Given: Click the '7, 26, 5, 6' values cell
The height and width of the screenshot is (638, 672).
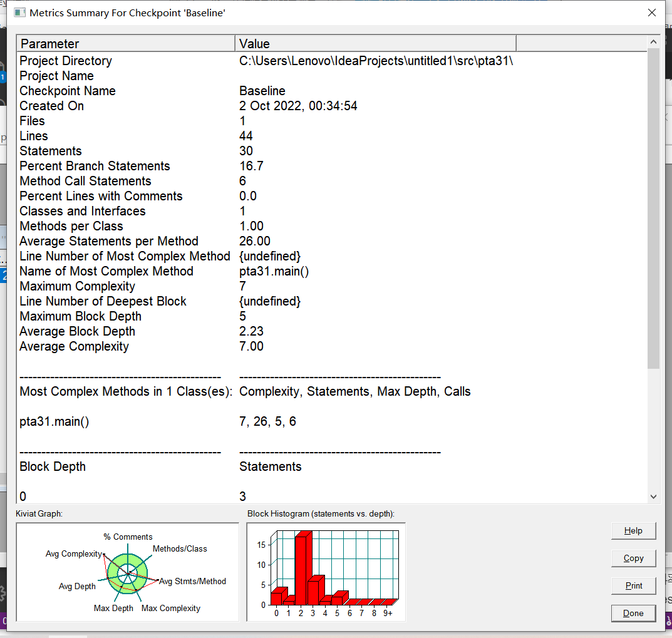Looking at the screenshot, I should (x=267, y=421).
